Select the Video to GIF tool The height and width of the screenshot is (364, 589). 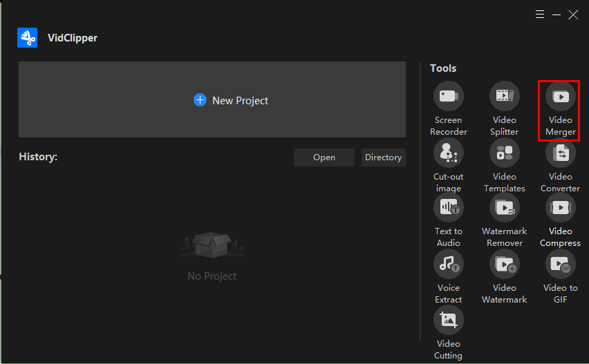560,264
